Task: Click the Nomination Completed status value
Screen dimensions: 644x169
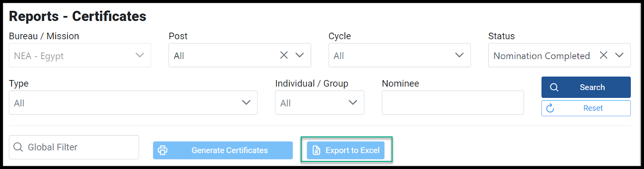Action: click(x=542, y=56)
